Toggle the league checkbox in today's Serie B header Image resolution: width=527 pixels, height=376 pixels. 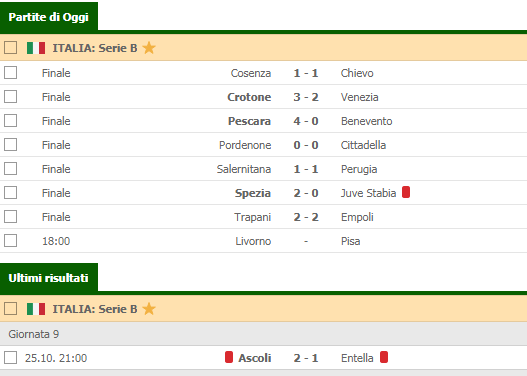point(10,48)
